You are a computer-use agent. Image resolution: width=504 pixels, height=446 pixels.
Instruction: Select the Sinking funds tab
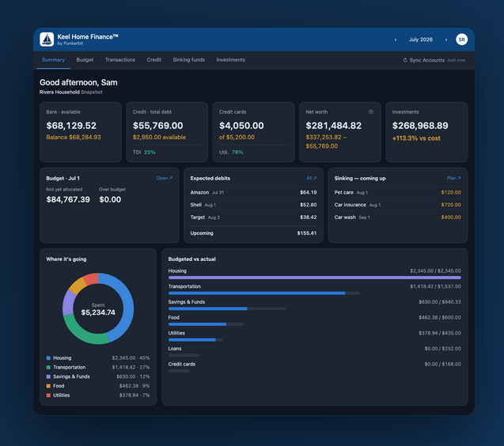188,60
